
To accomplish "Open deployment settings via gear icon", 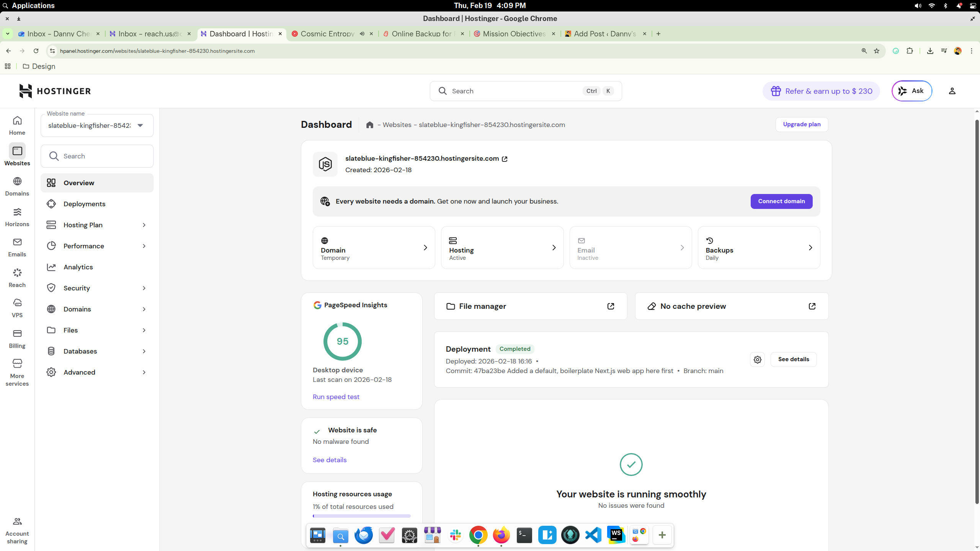I will 757,359.
